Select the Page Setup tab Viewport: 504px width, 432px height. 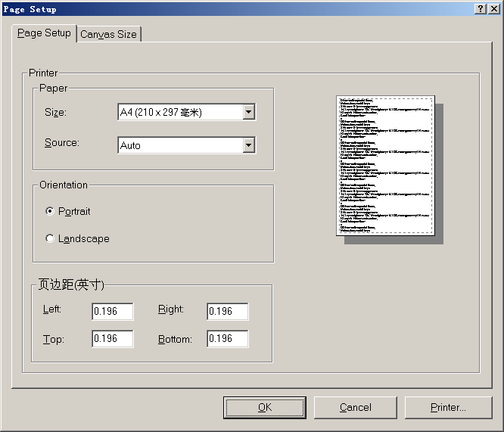[x=44, y=33]
